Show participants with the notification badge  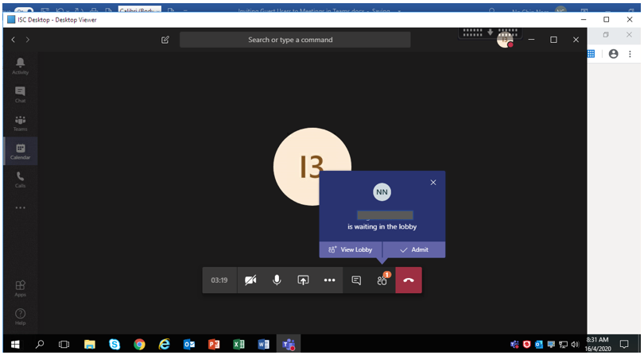click(382, 280)
